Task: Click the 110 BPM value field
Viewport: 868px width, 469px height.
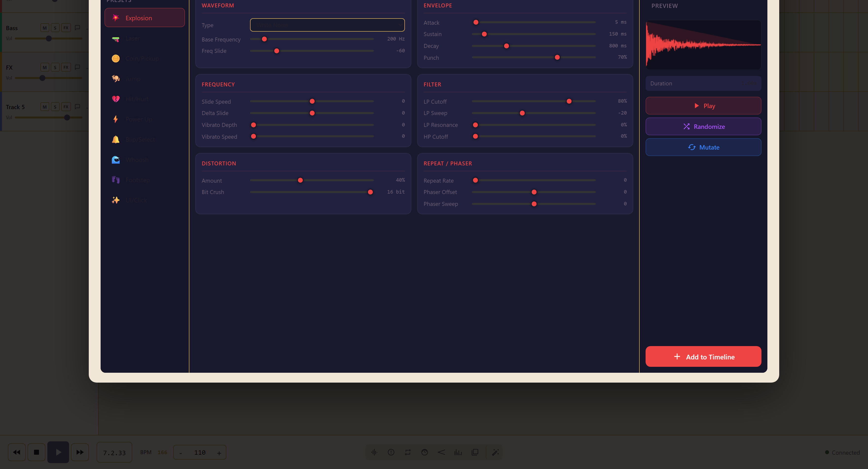Action: pyautogui.click(x=200, y=452)
